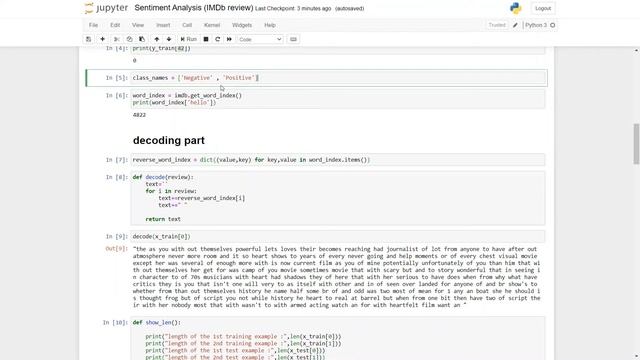The image size is (640, 360).
Task: Click the Out[9] prompt label
Action: click(x=117, y=249)
